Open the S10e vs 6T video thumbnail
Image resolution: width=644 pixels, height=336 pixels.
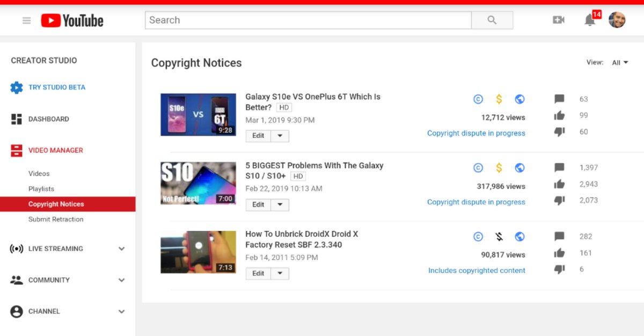click(198, 114)
